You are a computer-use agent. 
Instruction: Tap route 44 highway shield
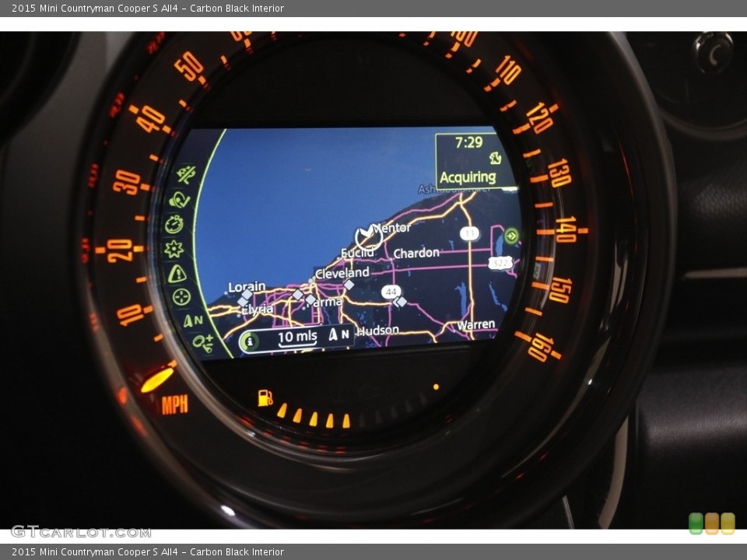point(391,292)
